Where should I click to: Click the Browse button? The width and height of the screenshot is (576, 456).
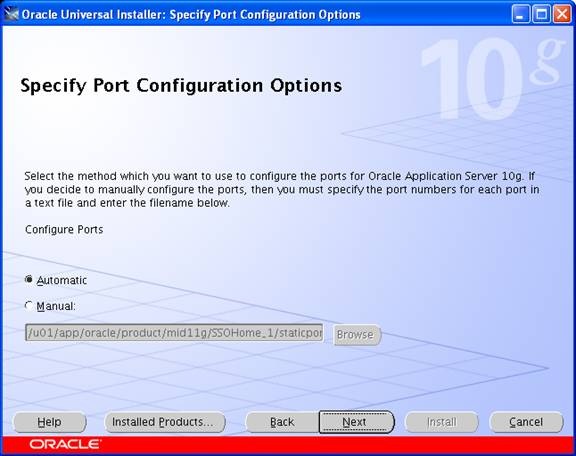[356, 334]
